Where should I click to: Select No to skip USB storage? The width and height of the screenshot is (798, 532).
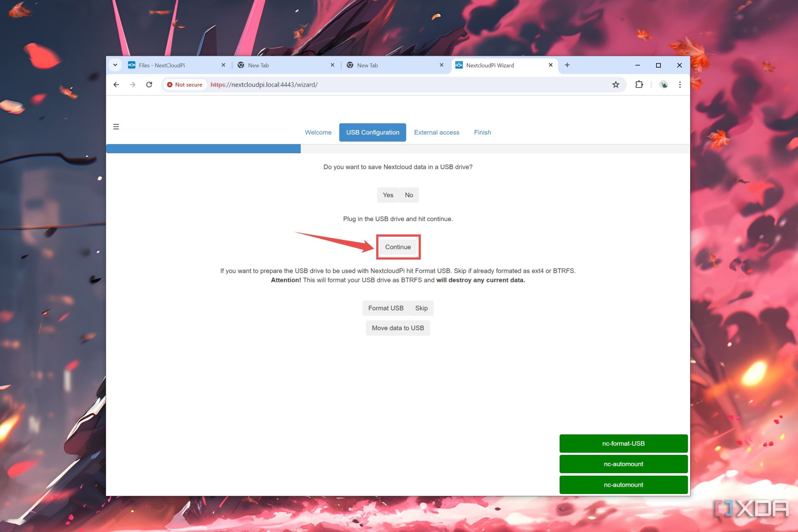tap(408, 195)
